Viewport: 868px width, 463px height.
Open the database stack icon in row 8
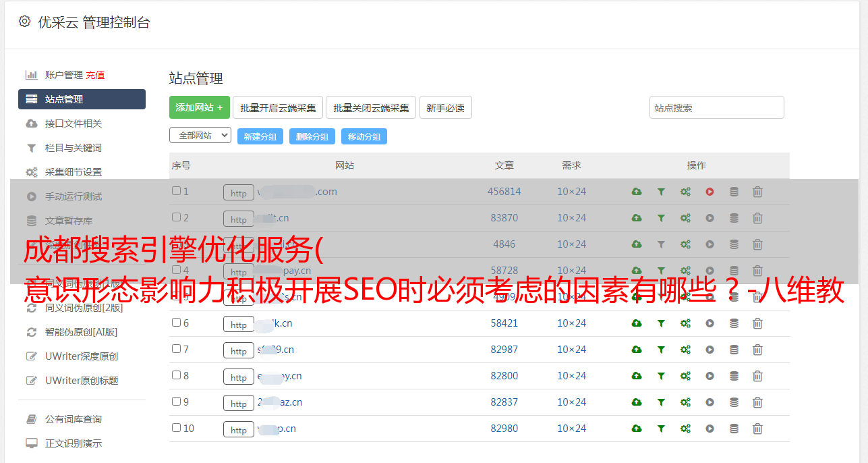tap(734, 376)
